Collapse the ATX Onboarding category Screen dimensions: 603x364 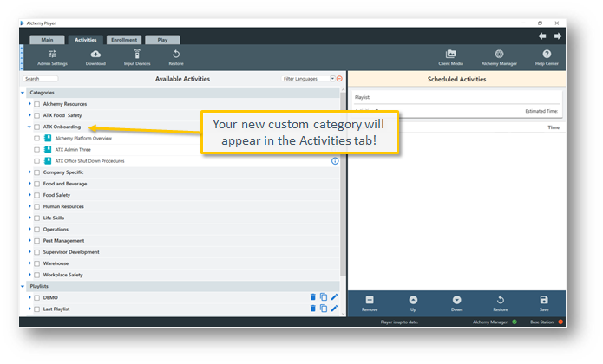(29, 127)
